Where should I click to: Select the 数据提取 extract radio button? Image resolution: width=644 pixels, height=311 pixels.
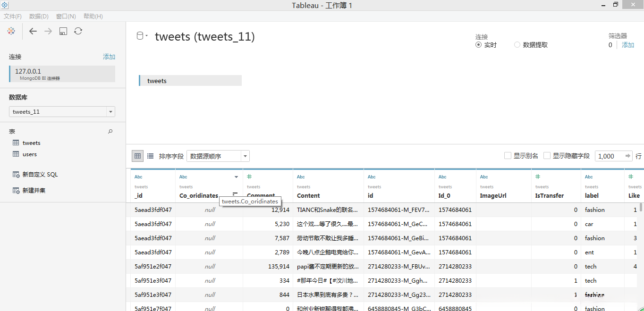[x=517, y=45]
